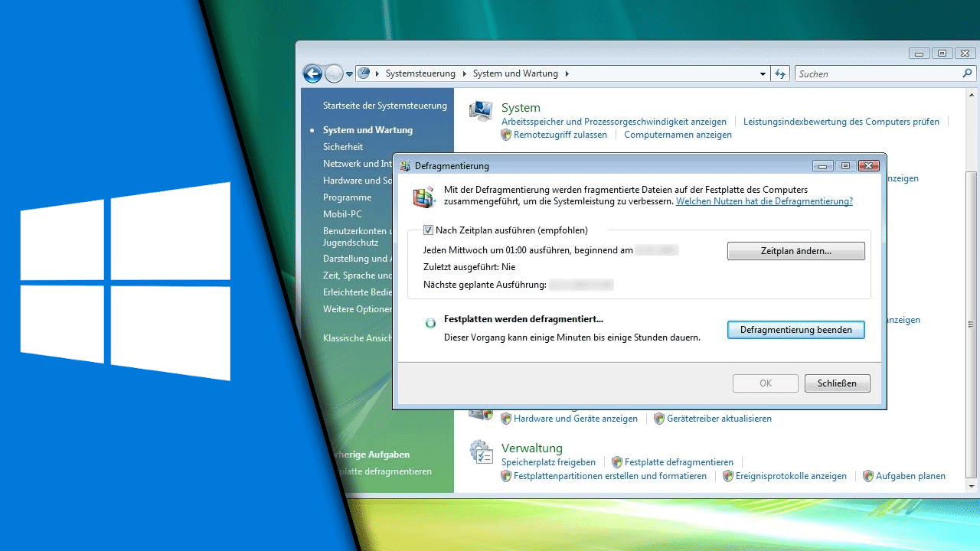Click the Verwaltung gear icon

(x=481, y=452)
